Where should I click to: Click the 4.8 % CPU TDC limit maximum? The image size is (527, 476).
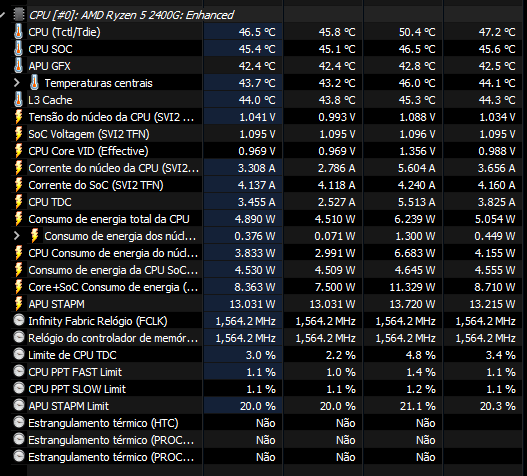420,355
